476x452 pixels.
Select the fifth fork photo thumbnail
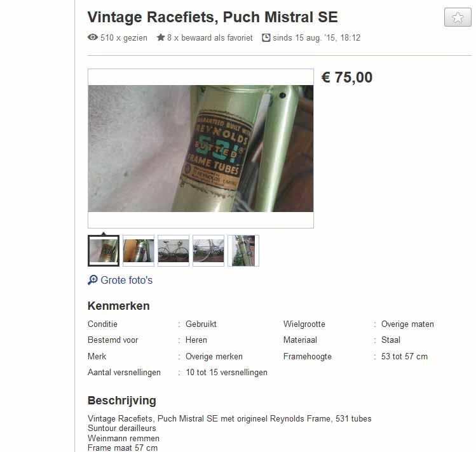[243, 251]
